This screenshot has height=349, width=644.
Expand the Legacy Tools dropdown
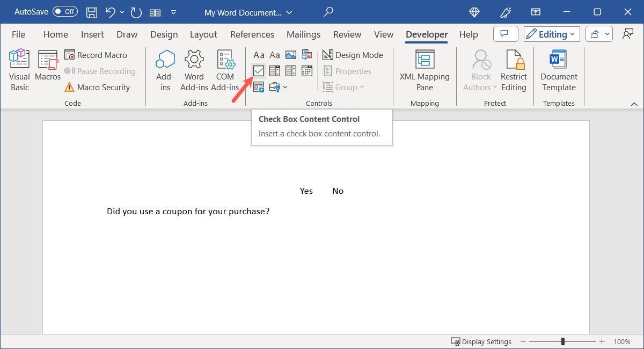coord(286,87)
